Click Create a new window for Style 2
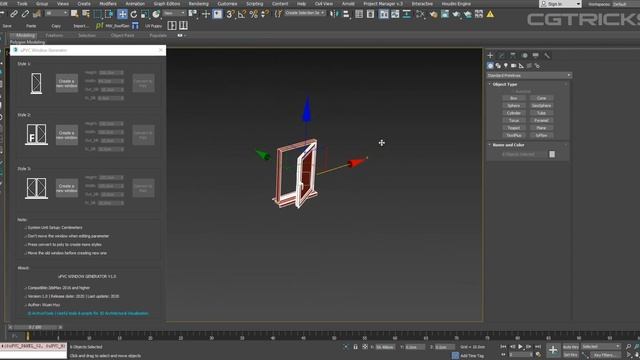Viewport: 640px width, 360px height. 67,135
